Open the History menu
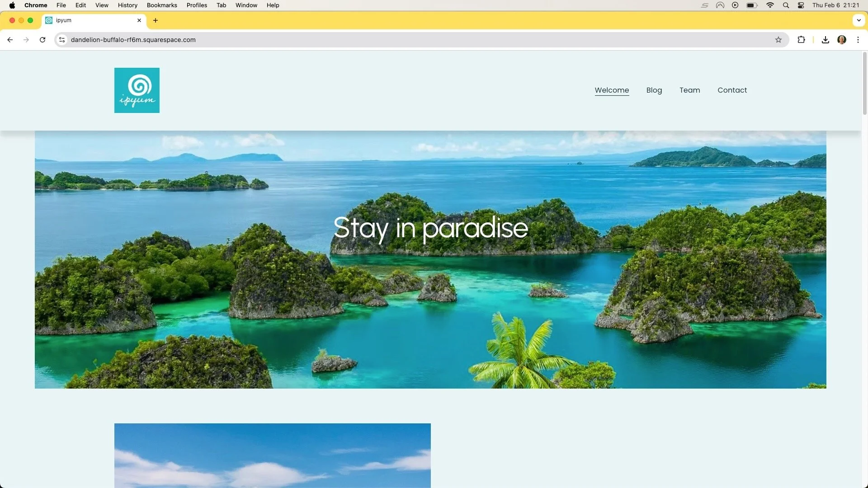This screenshot has height=488, width=868. 127,5
